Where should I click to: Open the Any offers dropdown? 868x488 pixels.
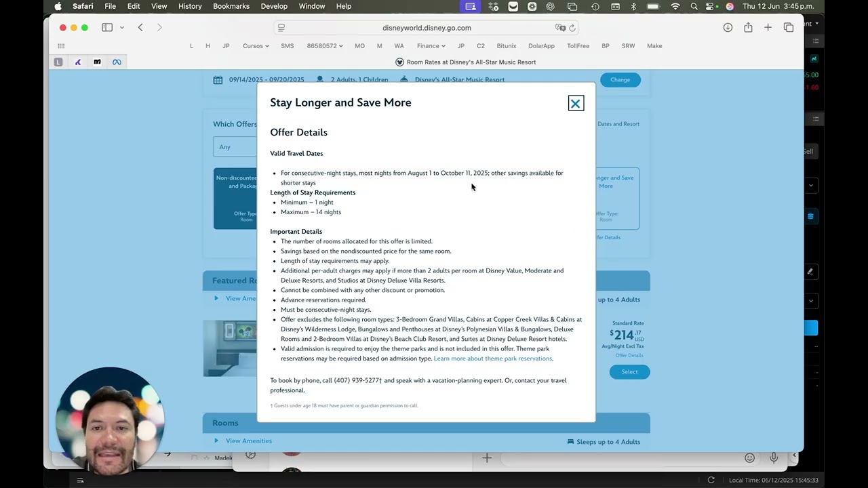click(x=235, y=147)
